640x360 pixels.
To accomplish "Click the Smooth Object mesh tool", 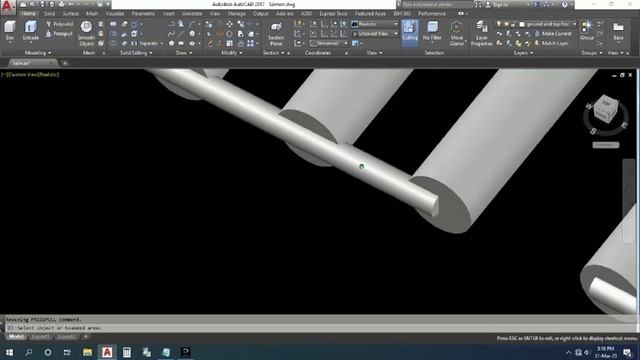I will click(x=86, y=33).
